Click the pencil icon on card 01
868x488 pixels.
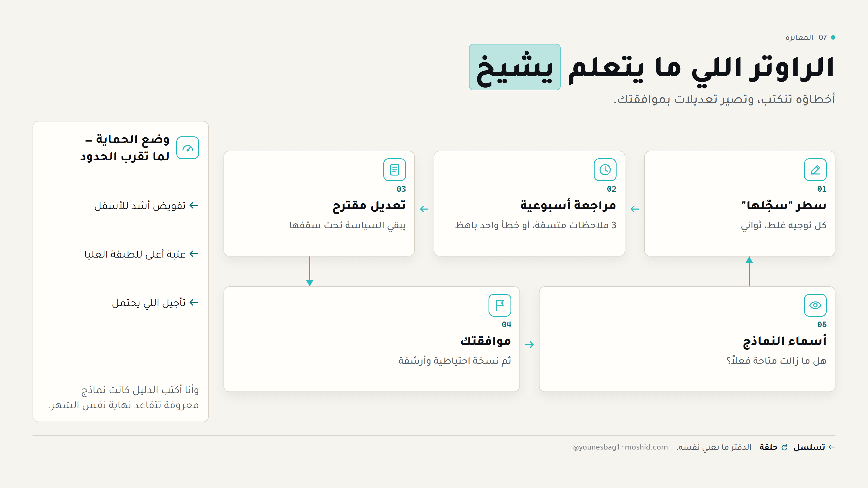point(815,170)
